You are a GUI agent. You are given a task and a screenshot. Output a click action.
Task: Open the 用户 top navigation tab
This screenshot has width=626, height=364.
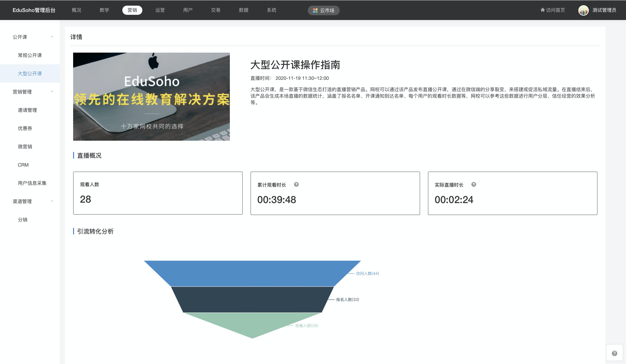click(x=188, y=10)
